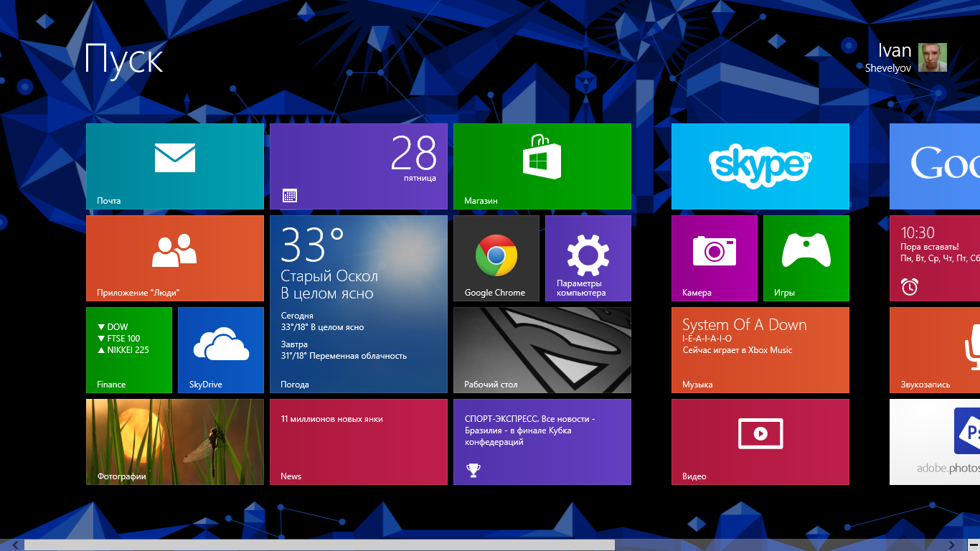Open the Музыка tile playing System Of A Down
Image resolution: width=980 pixels, height=551 pixels.
760,350
